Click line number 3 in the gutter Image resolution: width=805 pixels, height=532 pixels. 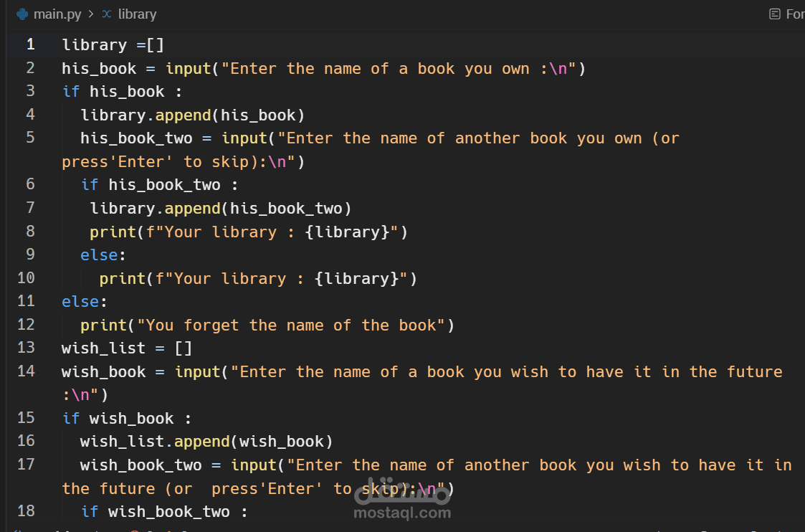(x=30, y=91)
